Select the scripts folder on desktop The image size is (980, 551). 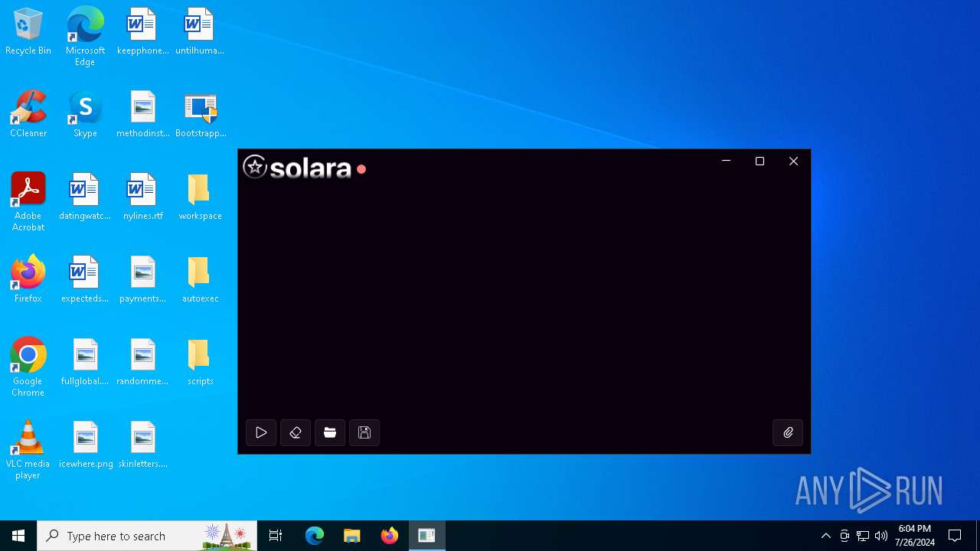[200, 363]
